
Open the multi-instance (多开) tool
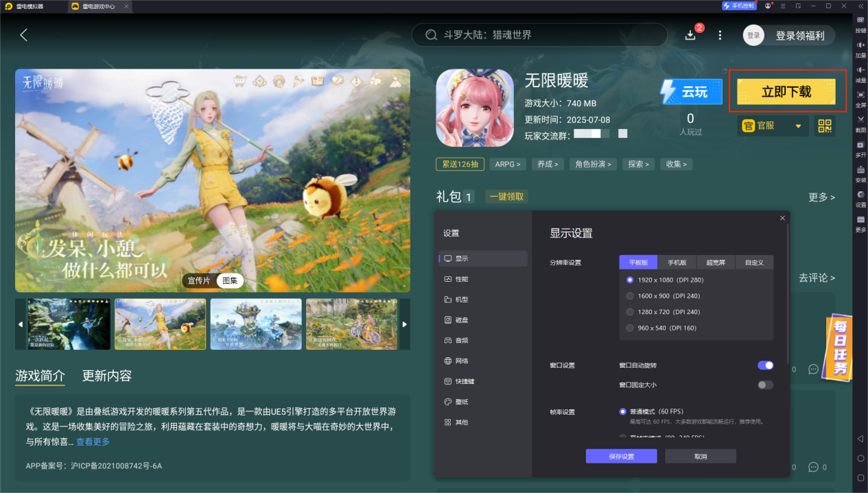pos(860,149)
